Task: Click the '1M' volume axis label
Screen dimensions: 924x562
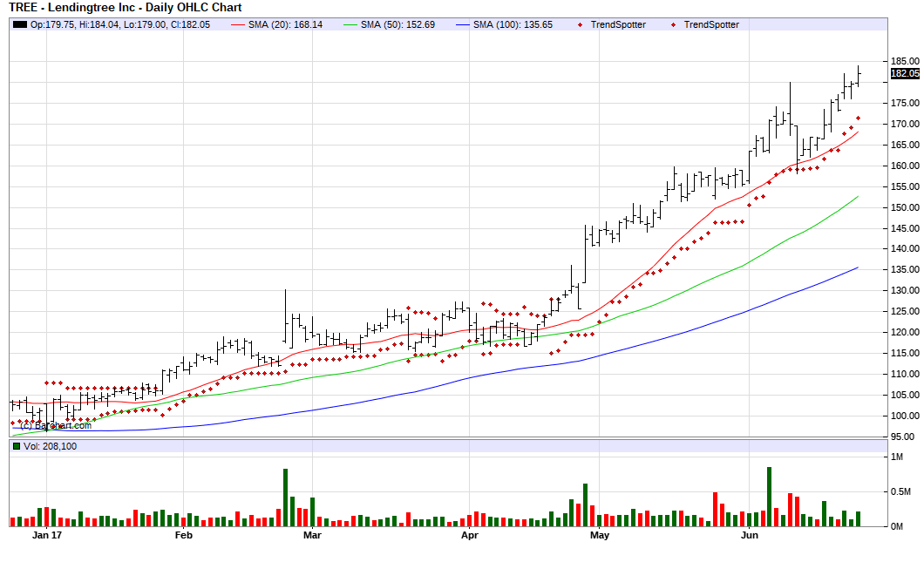Action: tap(897, 457)
